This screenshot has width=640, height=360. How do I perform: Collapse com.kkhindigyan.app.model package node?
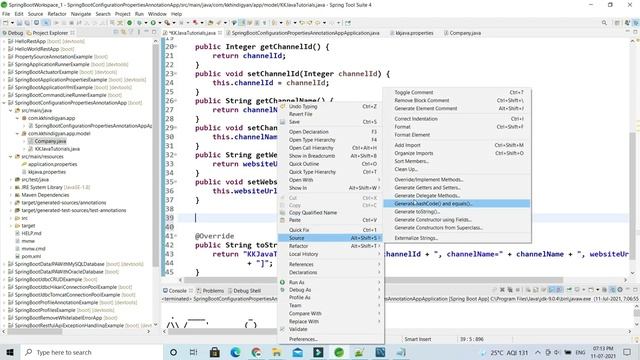click(17, 133)
